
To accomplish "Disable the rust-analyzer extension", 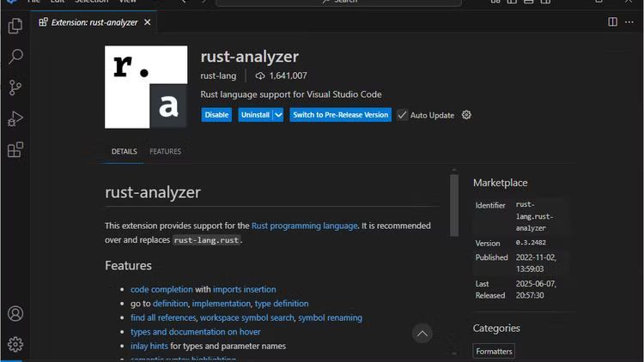I will (x=216, y=115).
